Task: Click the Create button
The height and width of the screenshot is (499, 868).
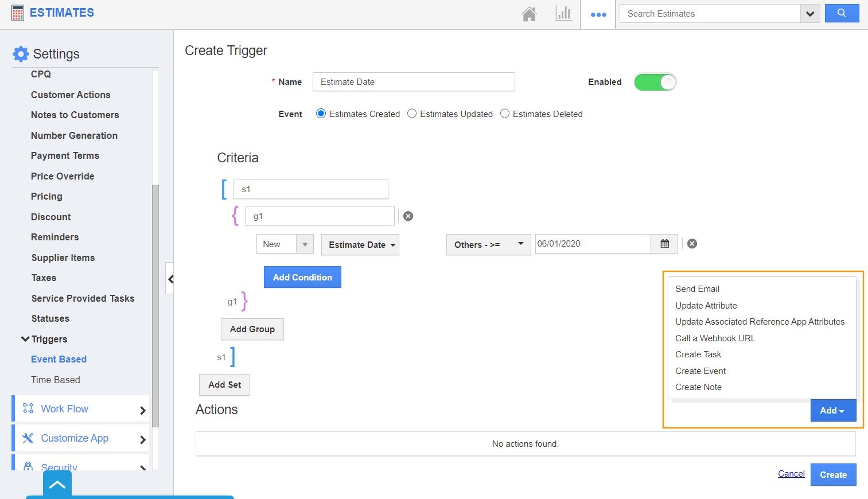Action: (x=833, y=475)
